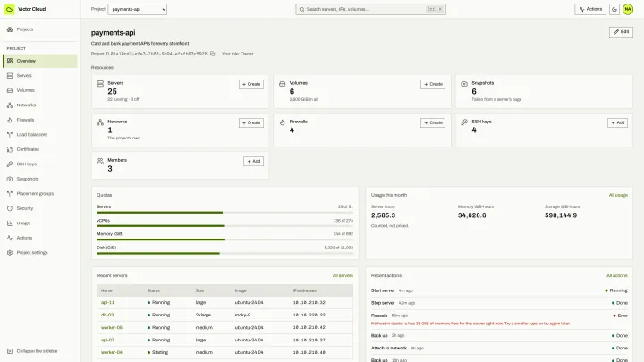Viewport: 644px width, 362px height.
Task: Create a network from Networks card
Action: [x=251, y=122]
